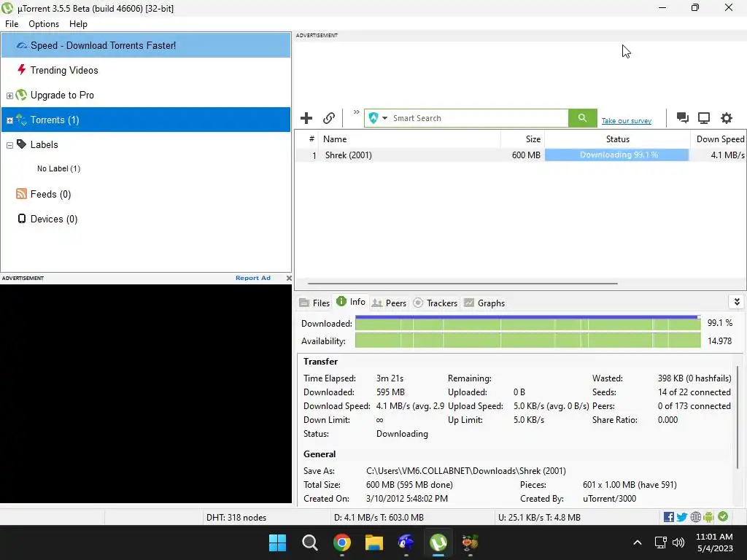Click the Facebook icon in status bar
This screenshot has height=560, width=747.
[x=668, y=517]
